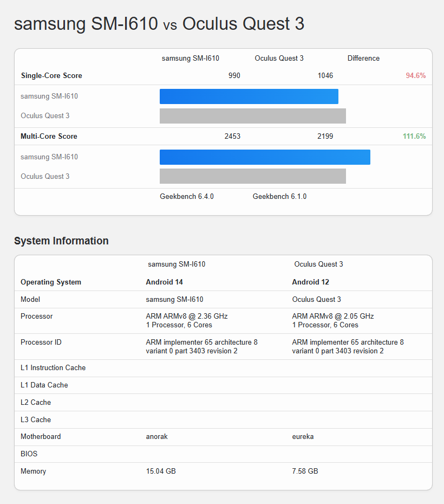Viewport: 444px width, 504px height.
Task: Click the Android 12 value
Action: (x=310, y=282)
